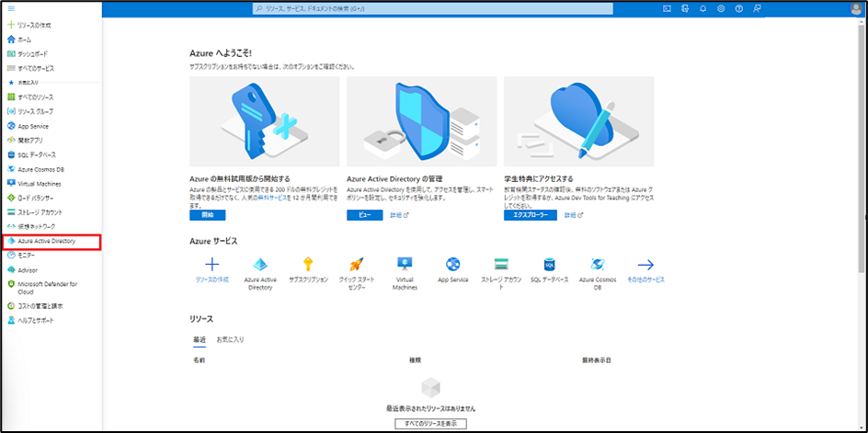Switch to the 最近 tab
The width and height of the screenshot is (868, 433).
tap(200, 339)
